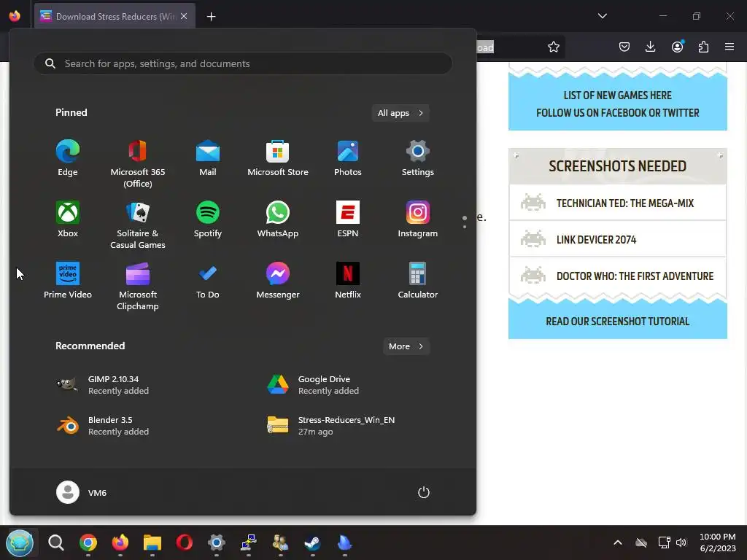The width and height of the screenshot is (747, 560).
Task: Open taskbar Search
Action: point(55,542)
